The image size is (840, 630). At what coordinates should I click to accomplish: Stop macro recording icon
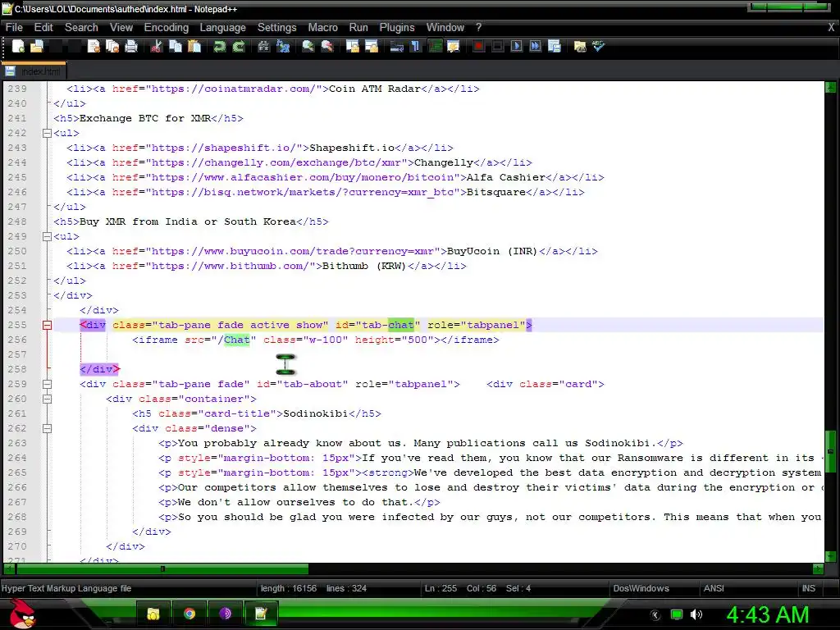(x=497, y=47)
